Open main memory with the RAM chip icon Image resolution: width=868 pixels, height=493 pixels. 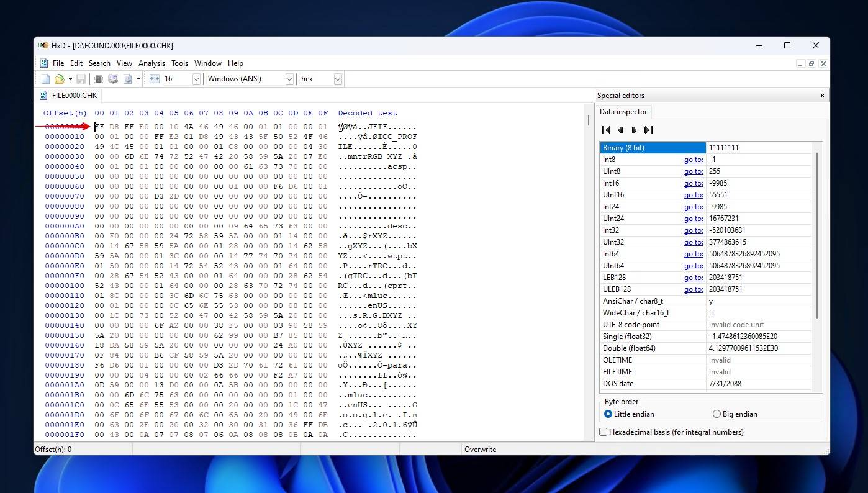[98, 79]
